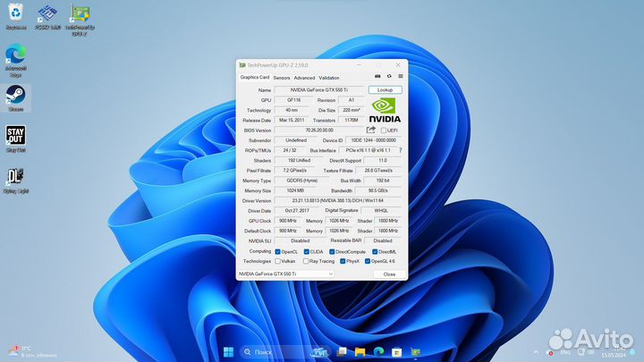Select the Steam desktop shortcut
The image size is (644, 362).
point(15,98)
